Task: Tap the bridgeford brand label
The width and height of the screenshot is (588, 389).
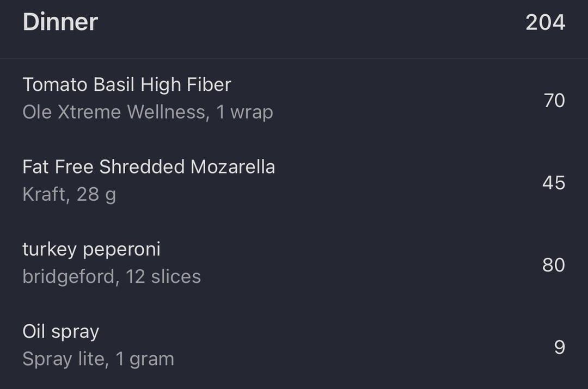Action: pyautogui.click(x=69, y=276)
